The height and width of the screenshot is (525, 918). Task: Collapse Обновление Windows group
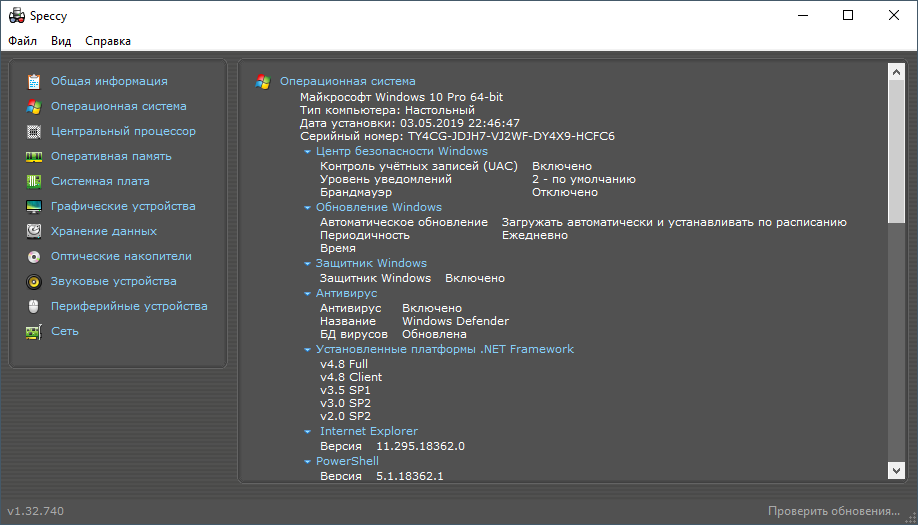307,208
